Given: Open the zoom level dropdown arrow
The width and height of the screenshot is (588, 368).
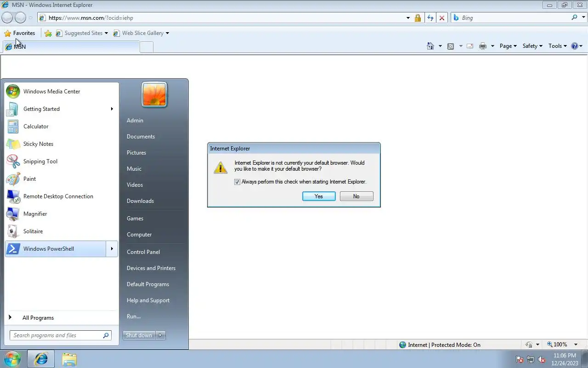Looking at the screenshot, I should (x=576, y=345).
